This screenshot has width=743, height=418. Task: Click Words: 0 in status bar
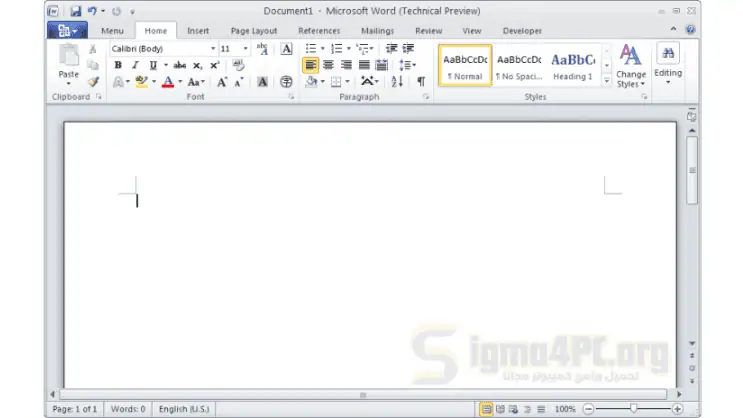[128, 409]
